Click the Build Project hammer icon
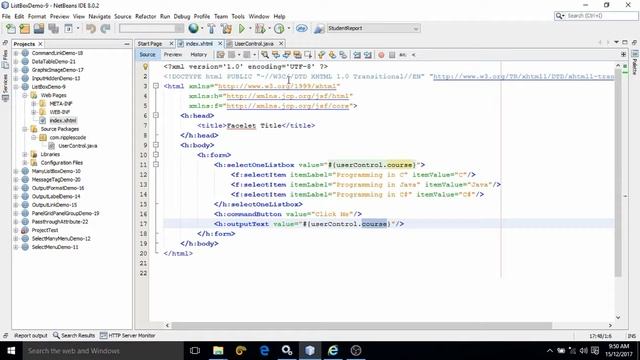640x360 pixels. pyautogui.click(x=211, y=29)
